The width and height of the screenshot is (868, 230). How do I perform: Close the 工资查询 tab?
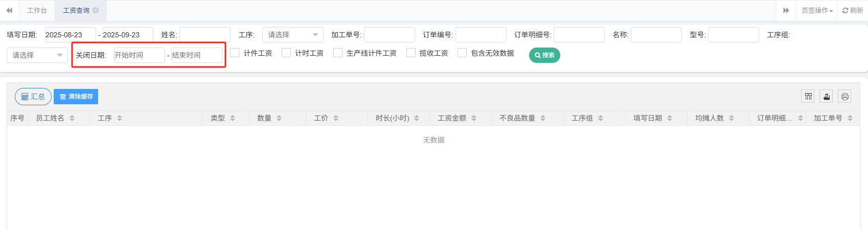(96, 10)
